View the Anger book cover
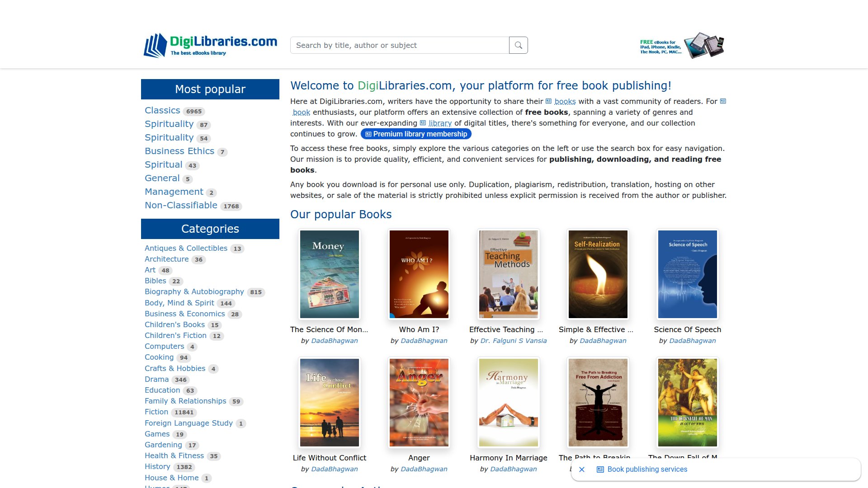868x488 pixels. (x=419, y=403)
